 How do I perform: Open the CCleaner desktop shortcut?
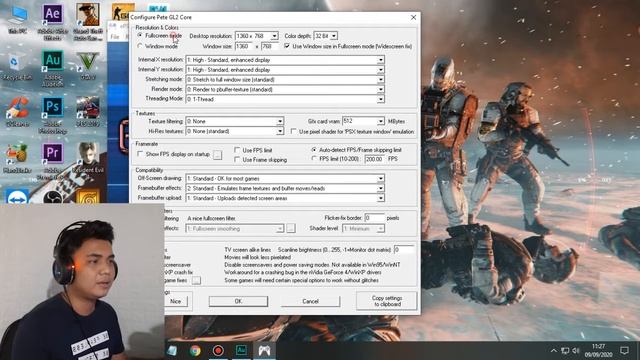pyautogui.click(x=17, y=112)
